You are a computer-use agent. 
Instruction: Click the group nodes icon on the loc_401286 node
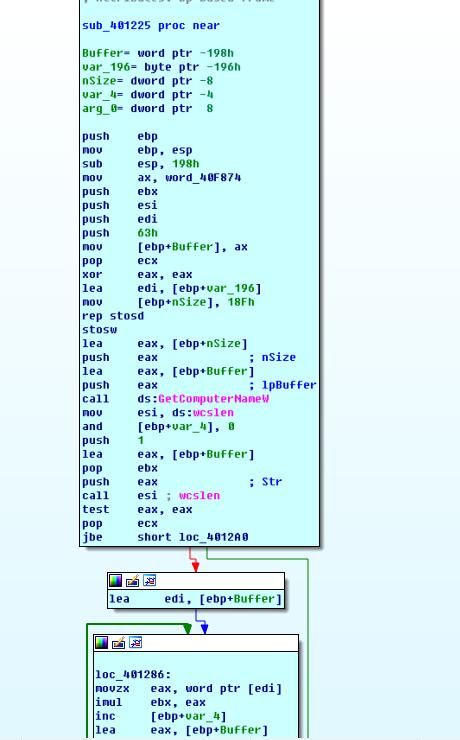(x=135, y=643)
